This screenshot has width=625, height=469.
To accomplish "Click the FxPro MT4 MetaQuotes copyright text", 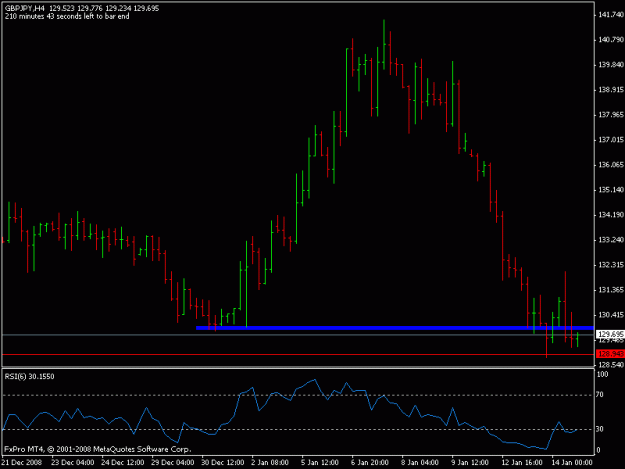I will pos(98,449).
